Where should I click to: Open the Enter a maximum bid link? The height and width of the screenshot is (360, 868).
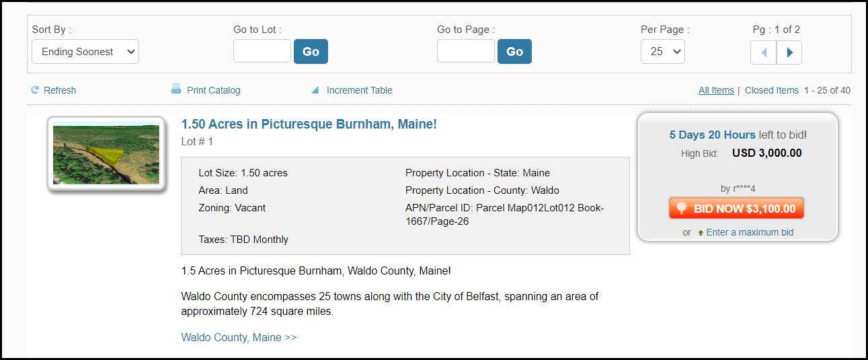coord(750,232)
